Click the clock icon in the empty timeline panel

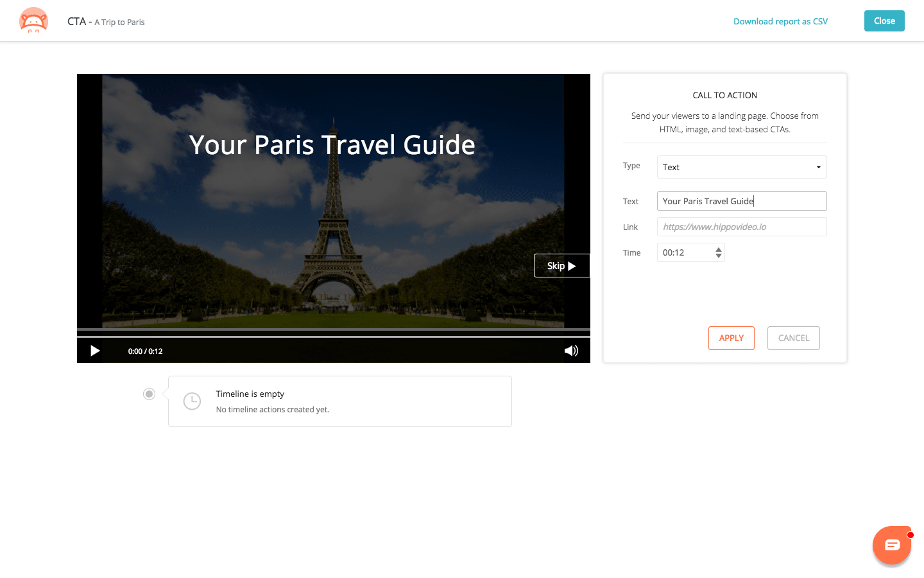[192, 401]
